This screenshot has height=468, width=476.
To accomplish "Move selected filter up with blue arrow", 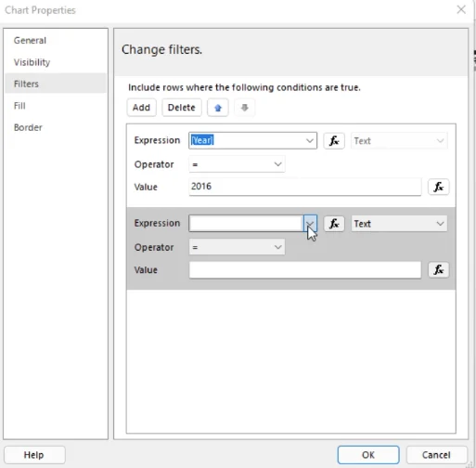I will point(218,108).
